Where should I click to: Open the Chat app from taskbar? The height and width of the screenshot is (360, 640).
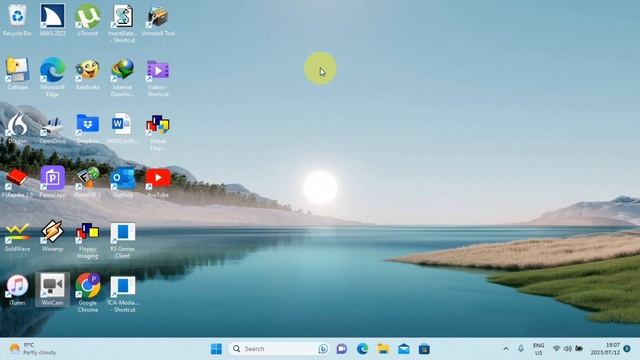click(x=342, y=349)
